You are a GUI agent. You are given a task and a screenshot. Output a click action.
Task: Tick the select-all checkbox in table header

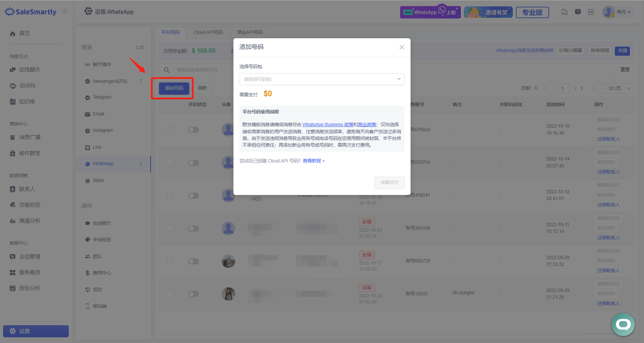170,105
